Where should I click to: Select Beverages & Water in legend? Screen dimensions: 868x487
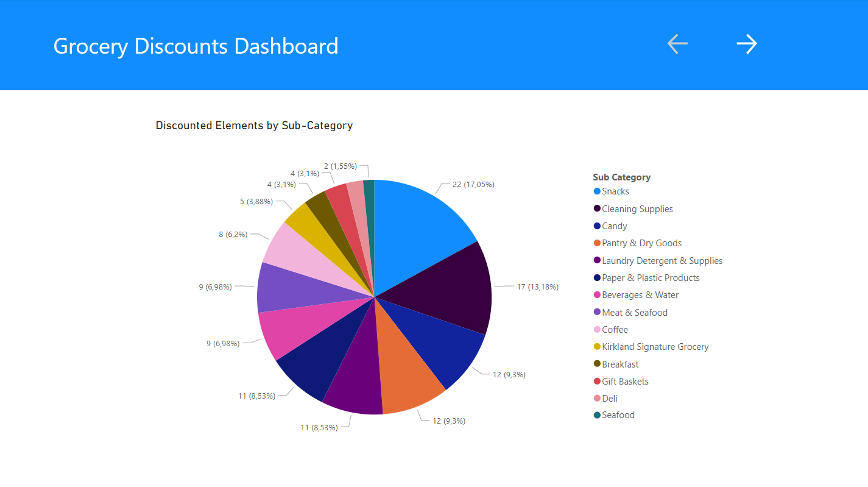(640, 295)
